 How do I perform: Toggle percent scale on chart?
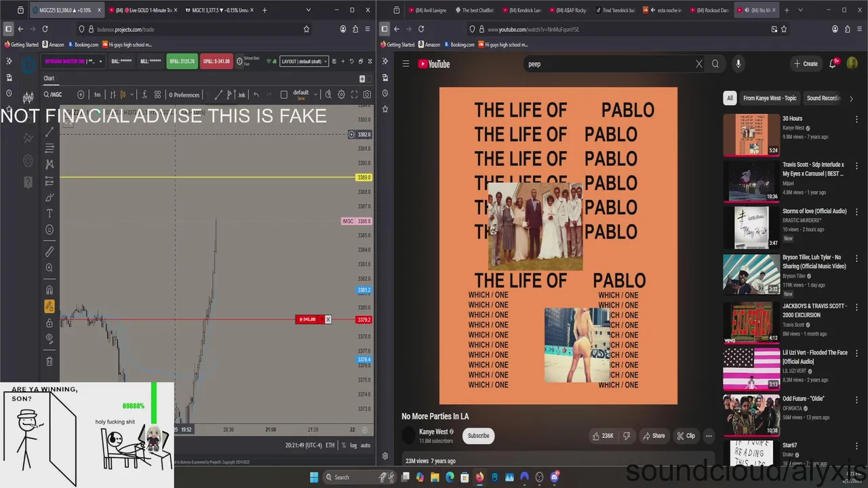(344, 445)
